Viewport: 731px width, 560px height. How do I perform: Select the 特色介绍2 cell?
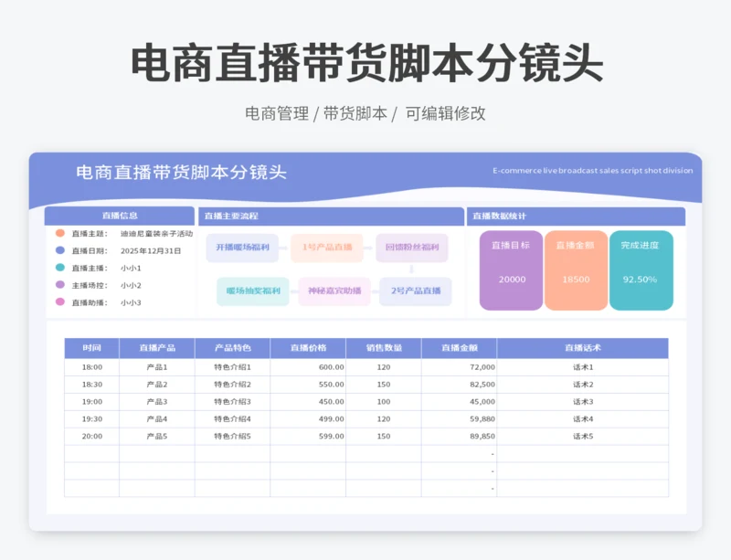click(x=233, y=385)
